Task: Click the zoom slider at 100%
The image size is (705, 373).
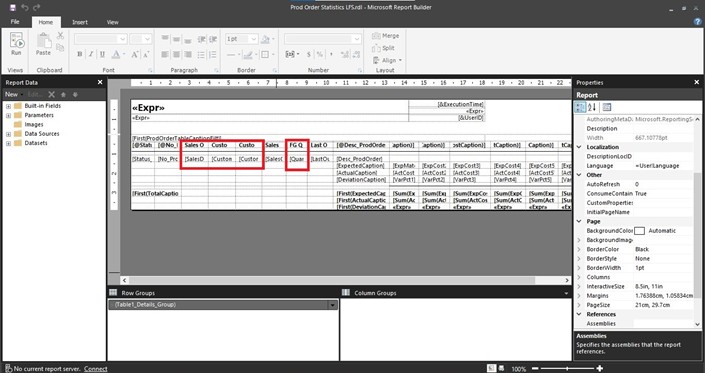Action: point(567,369)
